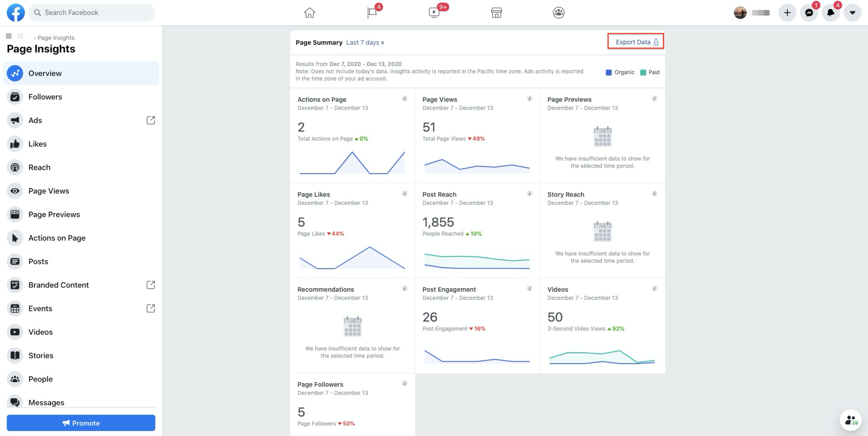Click the Posts sidebar icon
The image size is (868, 436).
[x=15, y=261]
